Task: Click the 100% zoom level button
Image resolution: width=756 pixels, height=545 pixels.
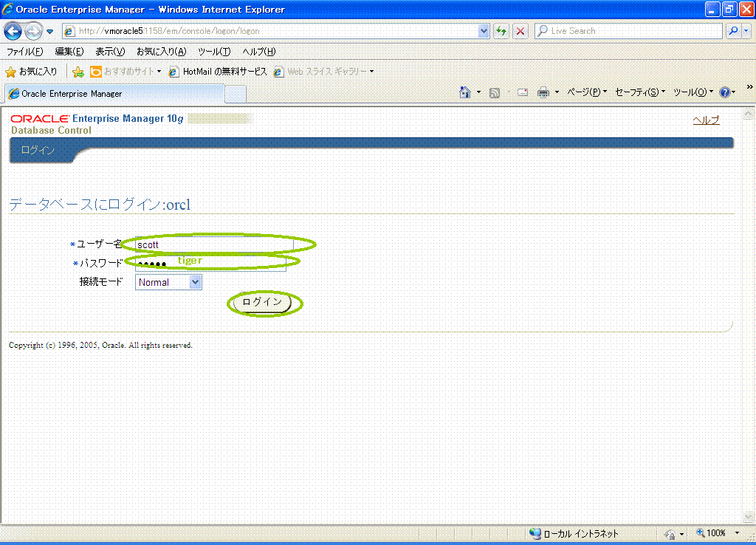Action: 711,533
